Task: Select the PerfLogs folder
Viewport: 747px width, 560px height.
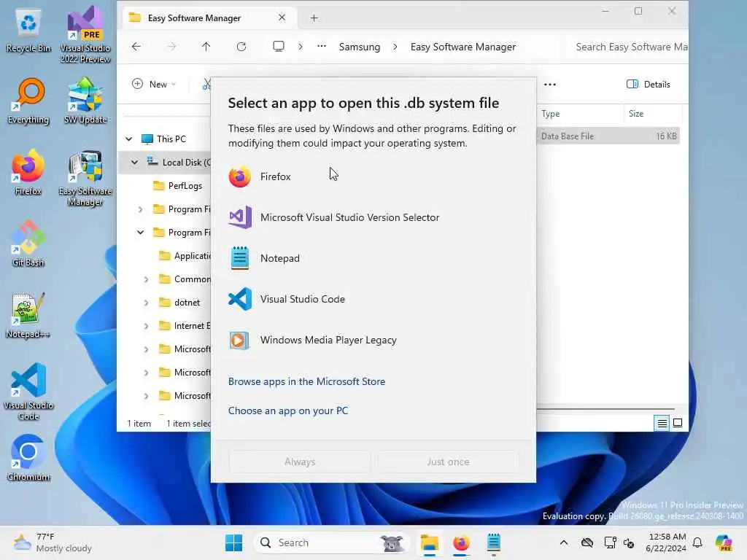Action: (185, 186)
